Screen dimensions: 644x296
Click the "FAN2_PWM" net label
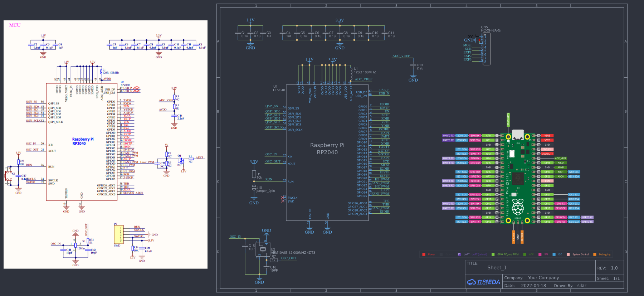(381, 208)
